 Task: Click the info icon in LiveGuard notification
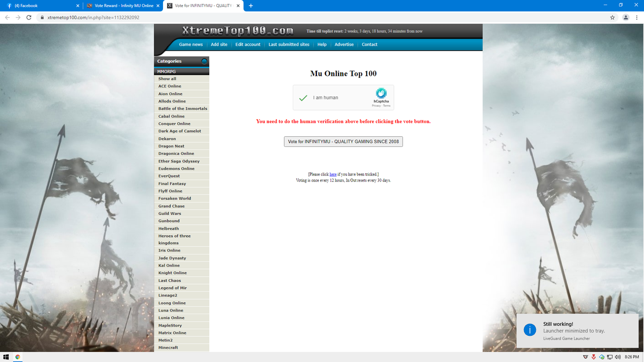(x=530, y=330)
